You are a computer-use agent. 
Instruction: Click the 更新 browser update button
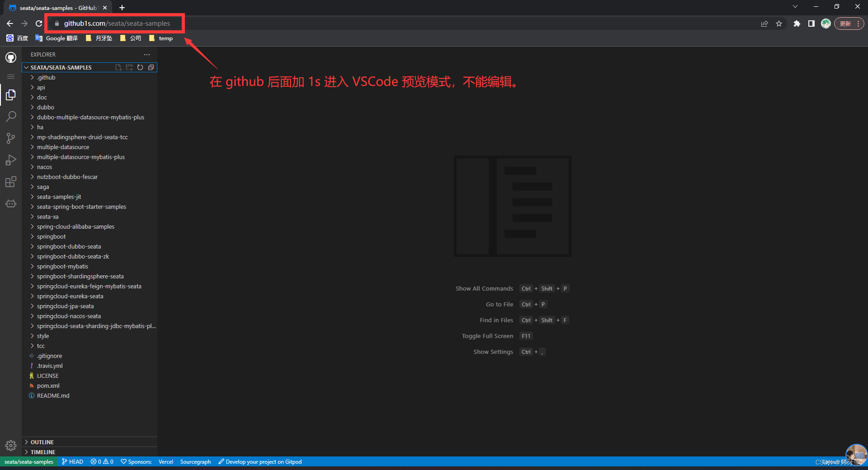pos(849,23)
